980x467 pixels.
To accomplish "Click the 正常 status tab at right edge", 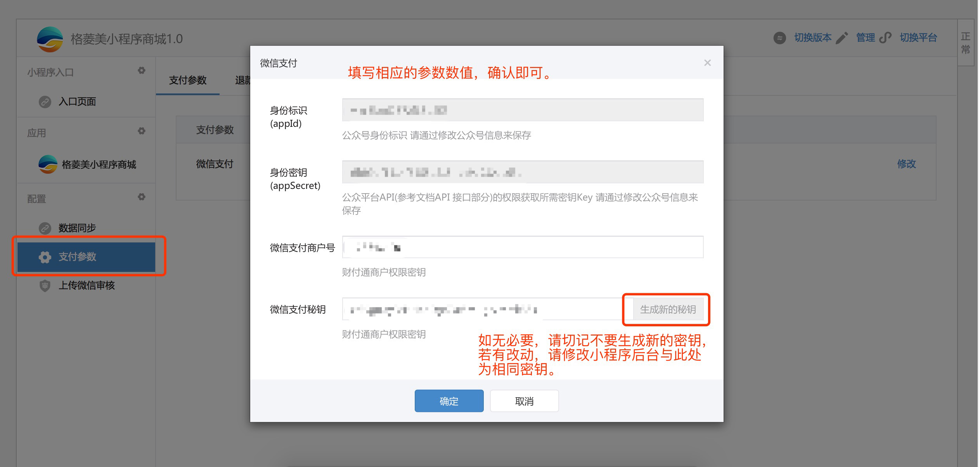I will pos(965,43).
